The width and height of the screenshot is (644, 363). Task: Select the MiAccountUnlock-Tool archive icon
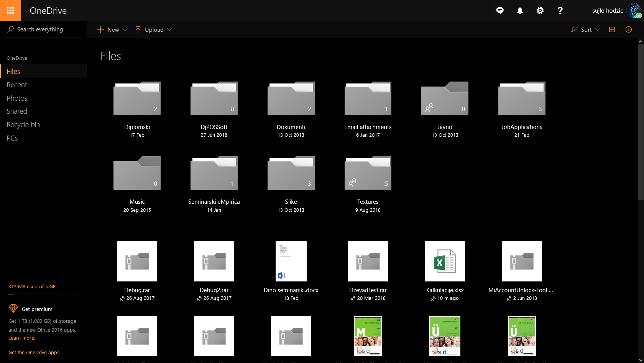[522, 261]
